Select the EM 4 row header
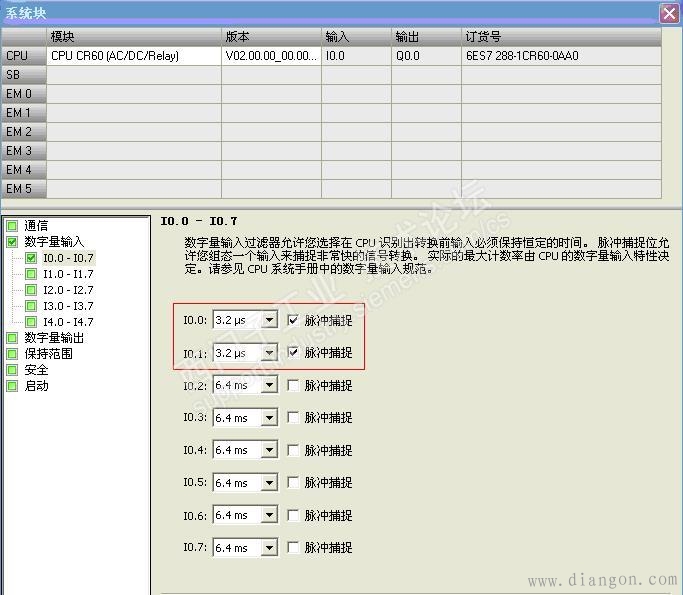 pyautogui.click(x=24, y=169)
